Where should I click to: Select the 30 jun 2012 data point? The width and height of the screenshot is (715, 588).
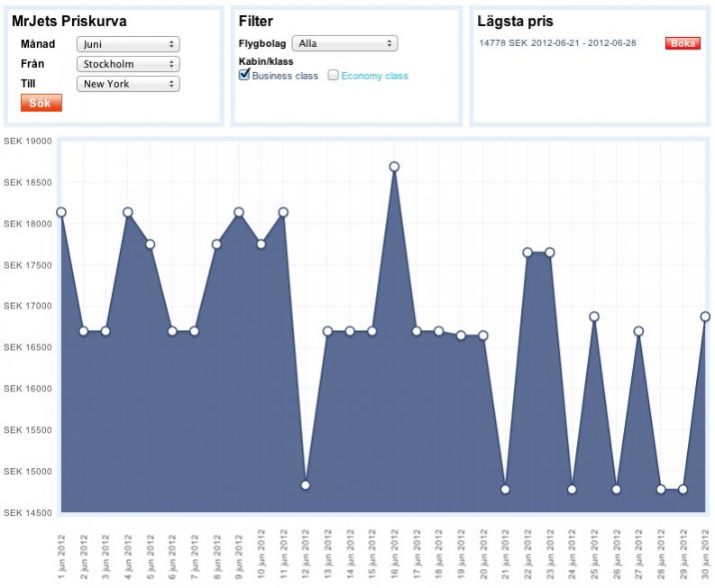pos(705,317)
